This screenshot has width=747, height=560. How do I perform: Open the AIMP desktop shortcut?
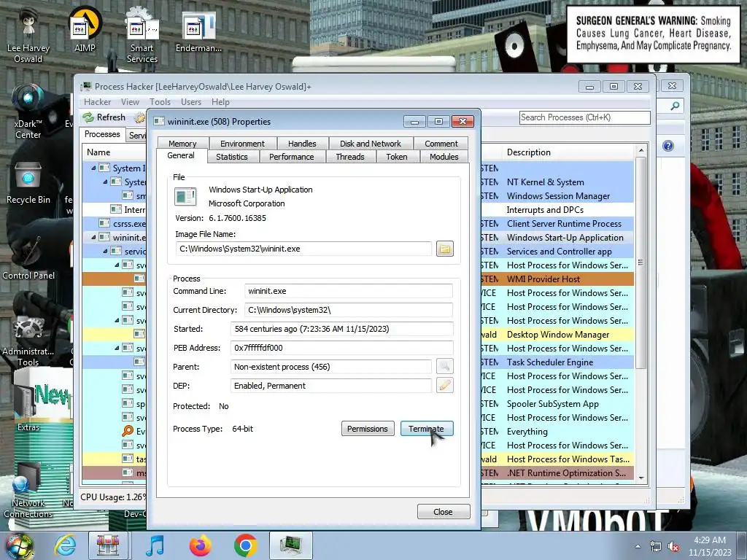tap(85, 29)
